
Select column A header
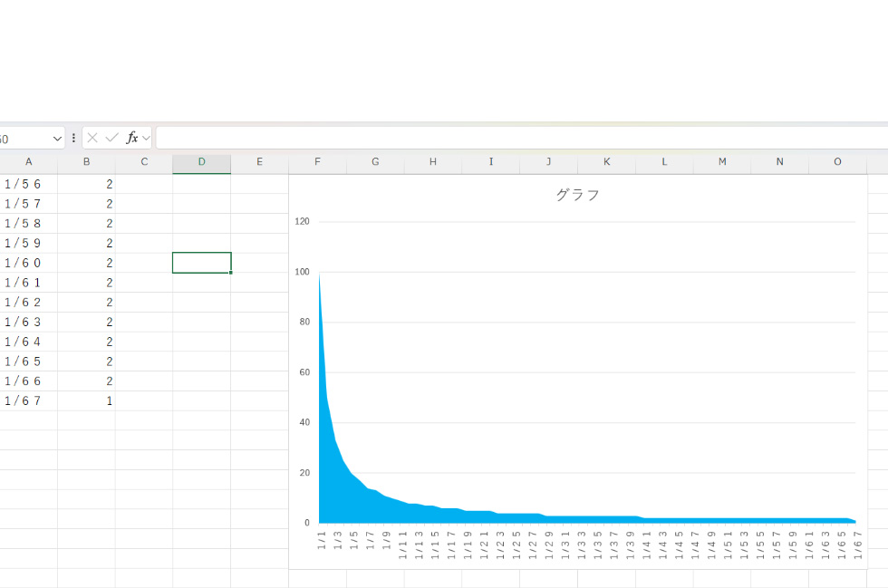click(x=28, y=162)
